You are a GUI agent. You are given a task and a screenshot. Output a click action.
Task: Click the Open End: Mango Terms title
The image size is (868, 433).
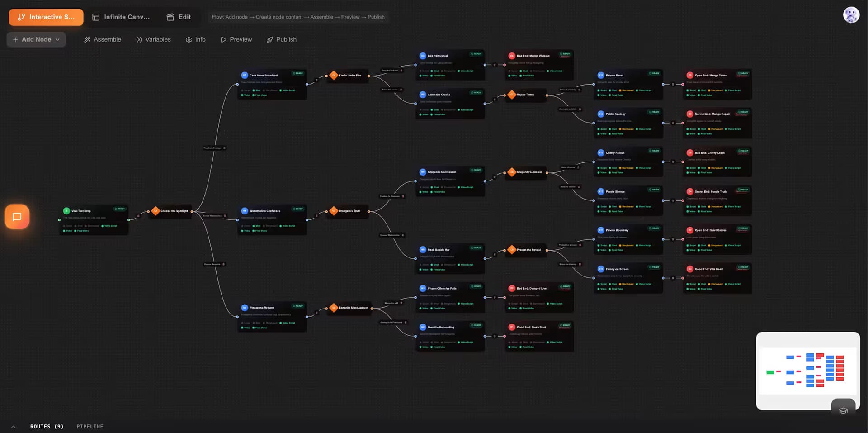click(x=711, y=76)
